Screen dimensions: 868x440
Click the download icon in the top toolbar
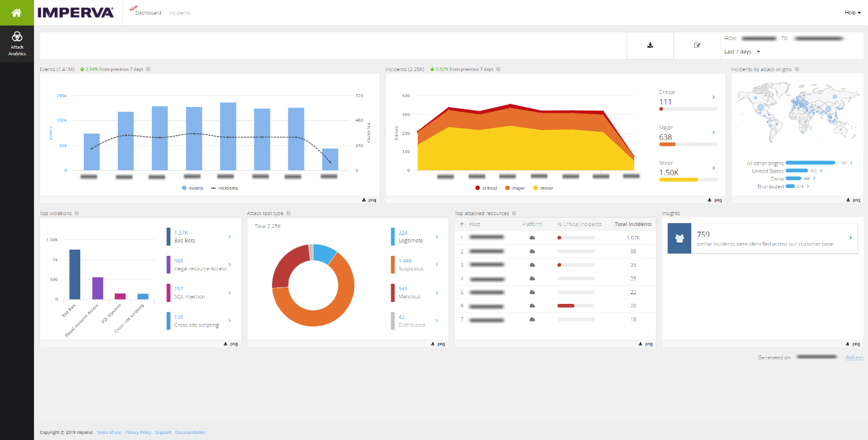pos(649,45)
